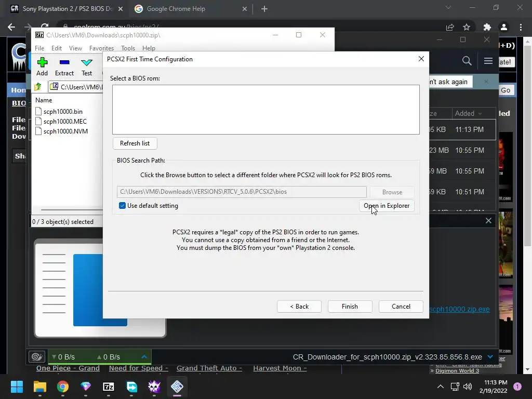Open network tray icon
Screen dimensions: 532x399
455,387
